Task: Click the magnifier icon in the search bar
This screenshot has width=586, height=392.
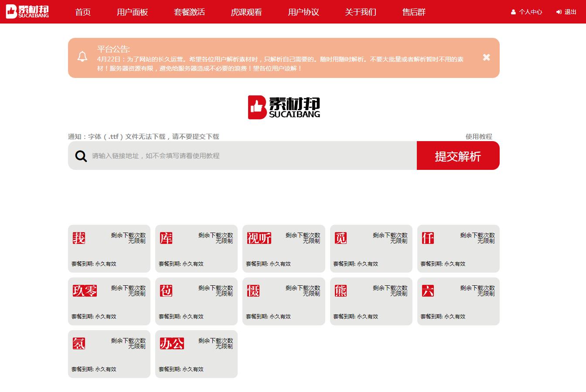Action: pyautogui.click(x=81, y=156)
